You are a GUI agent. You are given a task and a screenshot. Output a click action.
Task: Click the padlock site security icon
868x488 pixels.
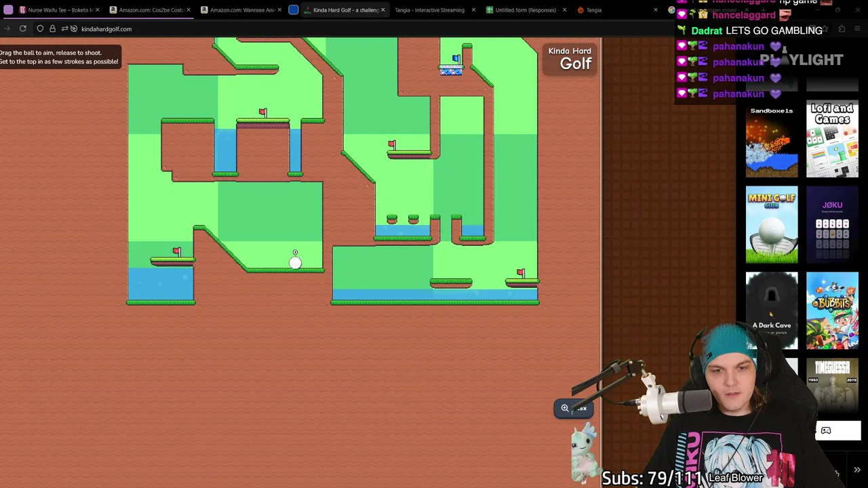pos(52,28)
